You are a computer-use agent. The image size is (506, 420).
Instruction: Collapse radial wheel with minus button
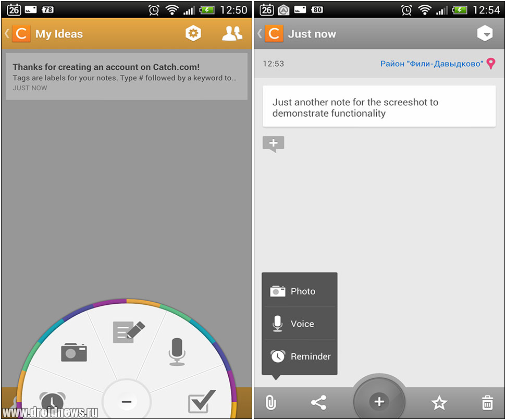click(x=127, y=402)
